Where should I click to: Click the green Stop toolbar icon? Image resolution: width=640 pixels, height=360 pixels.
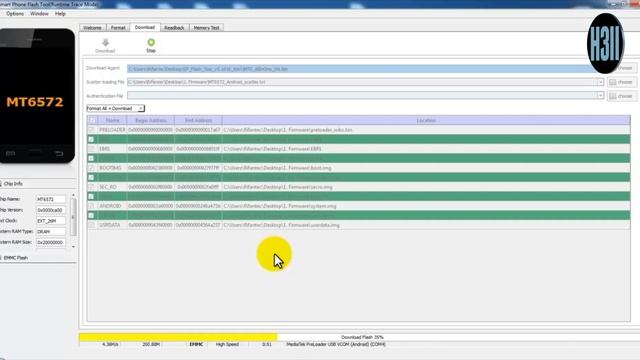tap(151, 42)
